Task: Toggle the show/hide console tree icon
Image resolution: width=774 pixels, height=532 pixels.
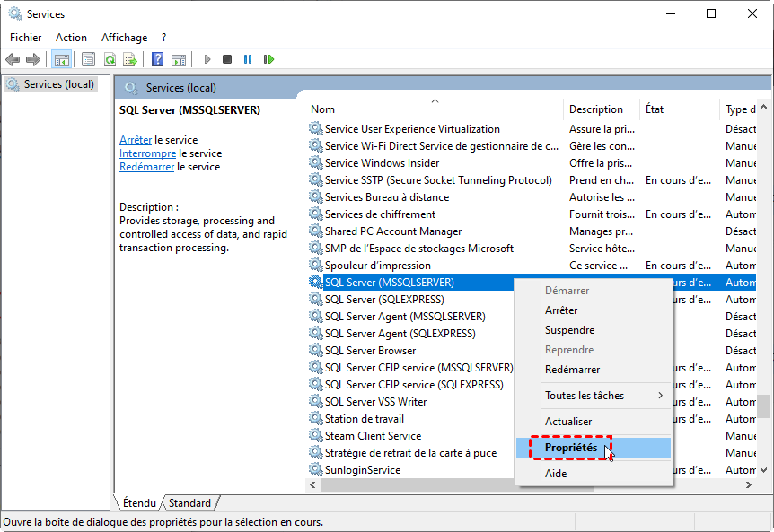Action: point(62,59)
